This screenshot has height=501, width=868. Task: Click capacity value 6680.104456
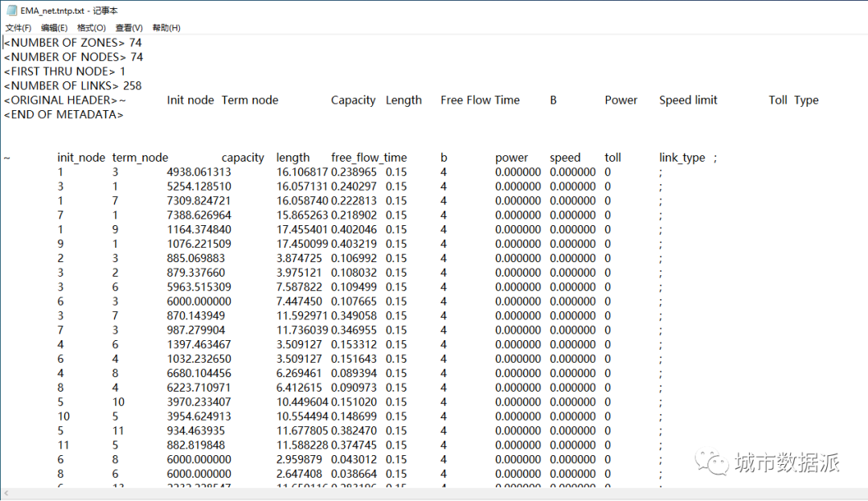click(199, 374)
